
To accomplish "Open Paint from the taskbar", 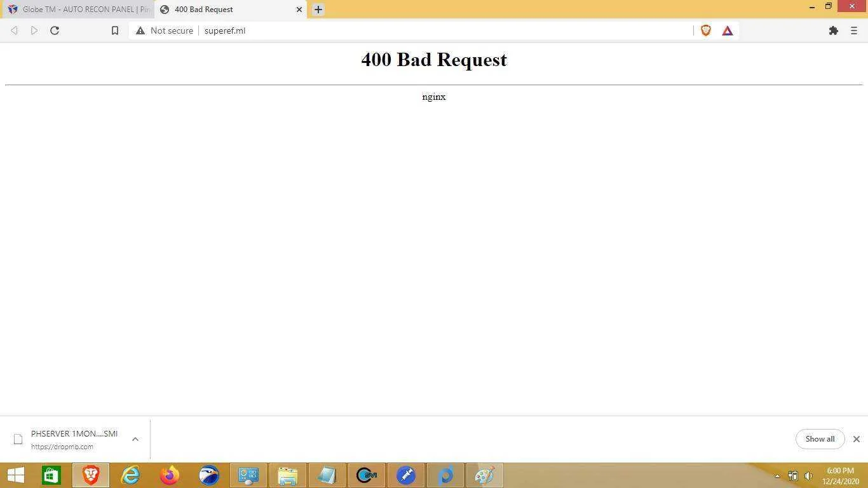I will click(485, 475).
